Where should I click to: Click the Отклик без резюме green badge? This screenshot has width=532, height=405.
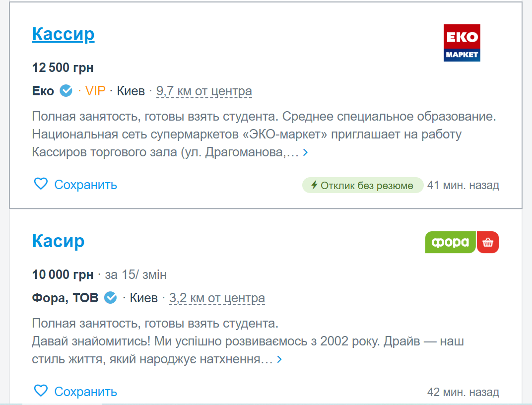(x=363, y=185)
